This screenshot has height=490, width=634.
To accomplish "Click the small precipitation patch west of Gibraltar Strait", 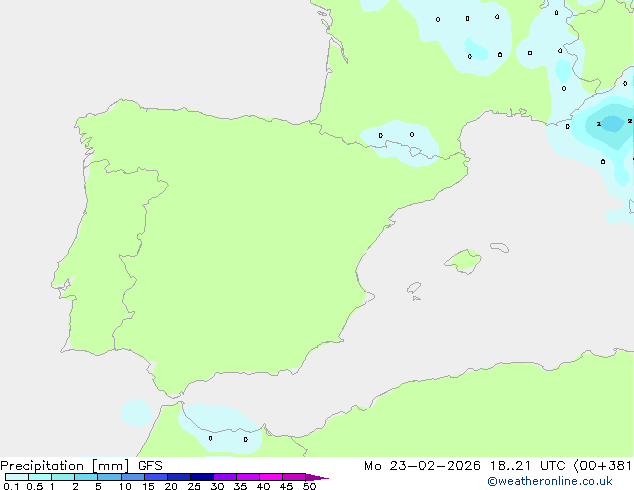I will (137, 413).
